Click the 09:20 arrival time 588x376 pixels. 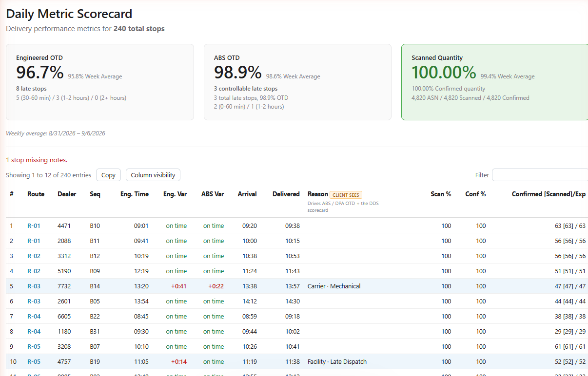[x=250, y=226]
